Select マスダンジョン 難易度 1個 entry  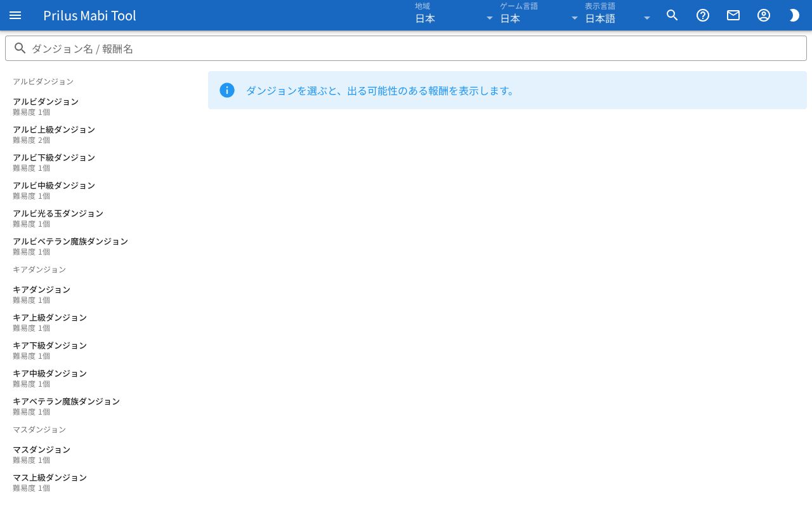101,455
